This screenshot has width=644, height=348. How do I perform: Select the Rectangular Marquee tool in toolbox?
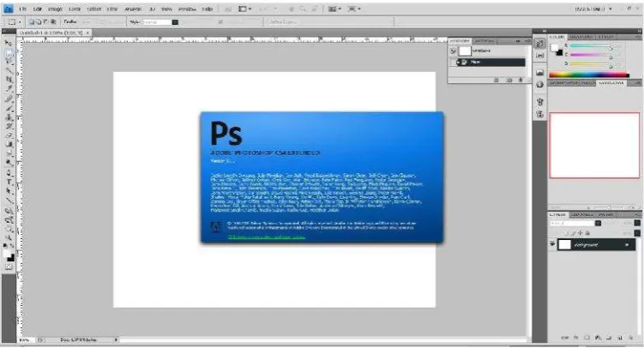(x=9, y=52)
